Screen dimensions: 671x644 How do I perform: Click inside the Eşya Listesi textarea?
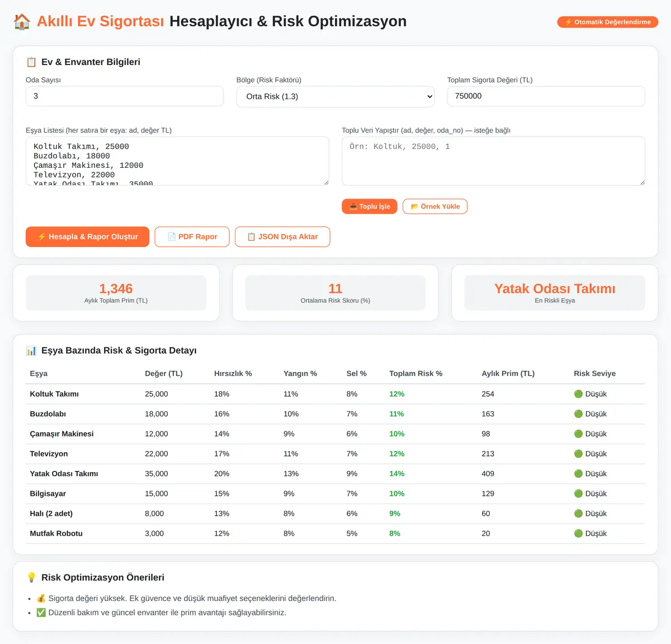[177, 161]
